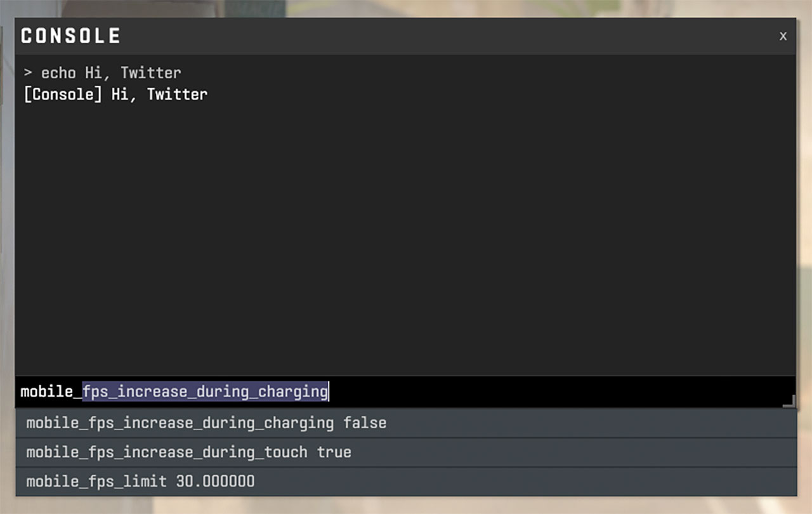
Task: Click the "> echo Hi, Twitter" command line
Action: [x=102, y=72]
